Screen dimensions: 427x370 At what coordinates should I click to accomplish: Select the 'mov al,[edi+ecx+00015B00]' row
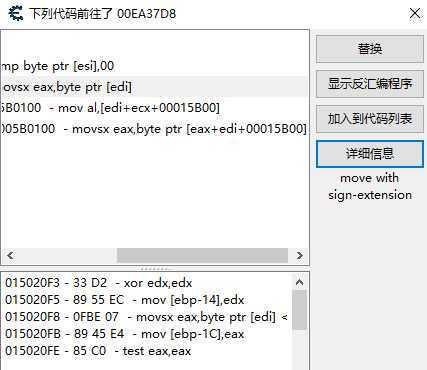[x=154, y=108]
